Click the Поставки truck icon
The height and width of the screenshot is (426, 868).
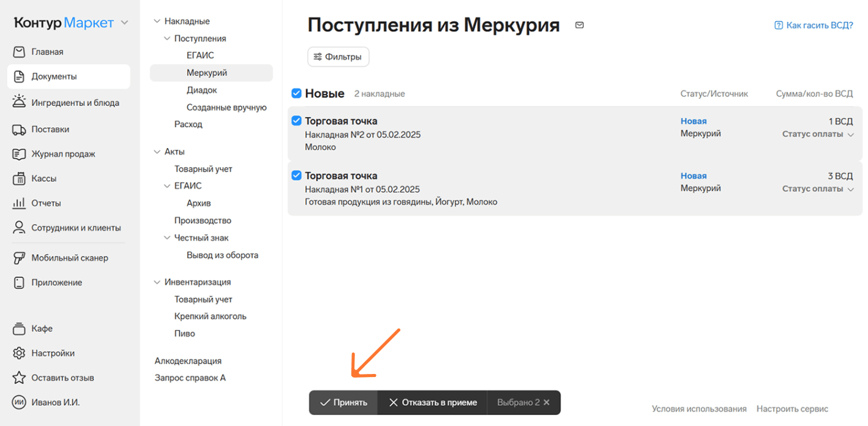click(19, 129)
